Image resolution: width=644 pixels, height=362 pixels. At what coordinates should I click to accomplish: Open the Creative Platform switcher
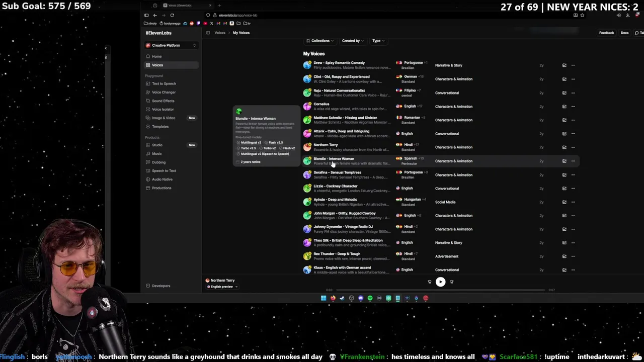coord(171,45)
